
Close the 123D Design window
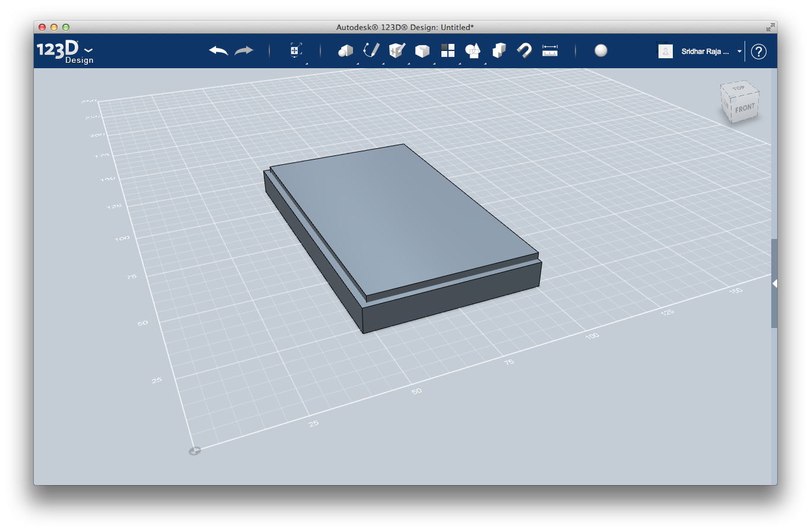pos(42,27)
